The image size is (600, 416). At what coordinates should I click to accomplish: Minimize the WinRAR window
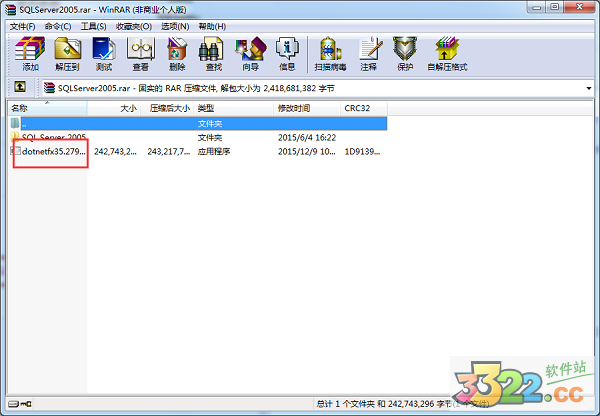coord(536,7)
